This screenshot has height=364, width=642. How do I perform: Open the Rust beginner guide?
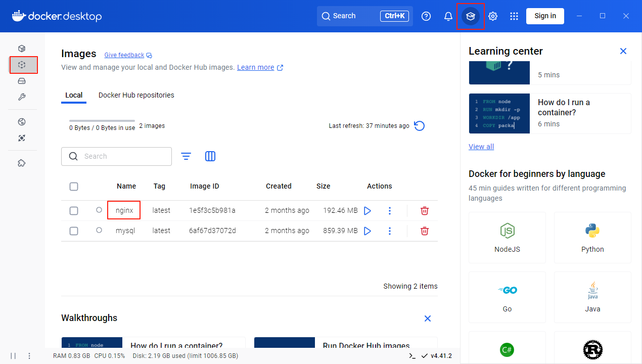pos(592,348)
